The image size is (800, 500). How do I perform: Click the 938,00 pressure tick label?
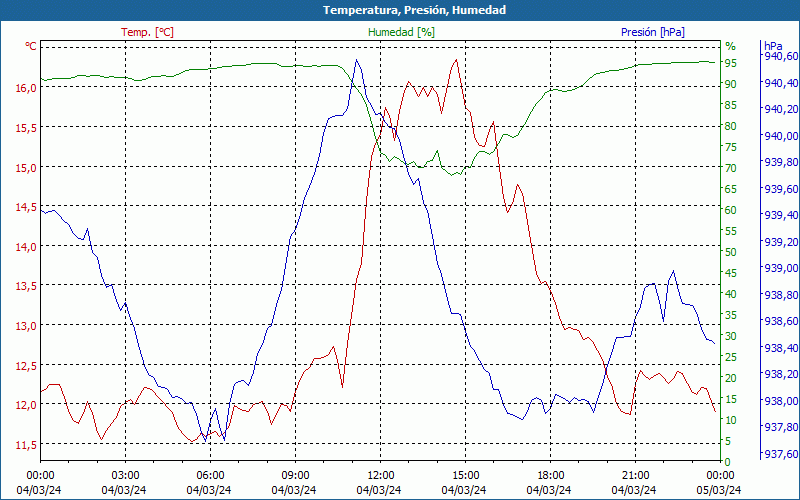781,401
